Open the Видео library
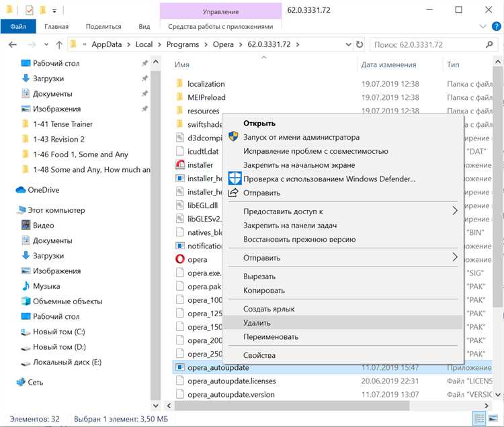 [x=44, y=226]
